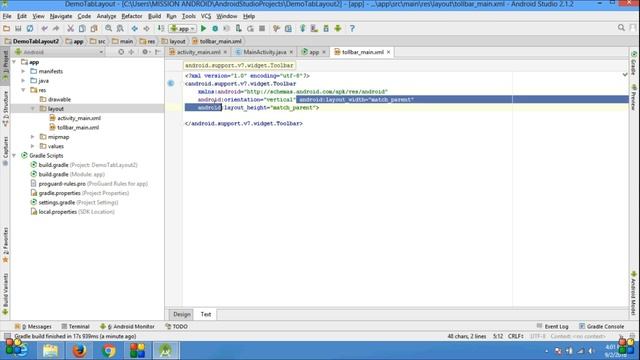Open the Android project view dropdown

point(60,52)
